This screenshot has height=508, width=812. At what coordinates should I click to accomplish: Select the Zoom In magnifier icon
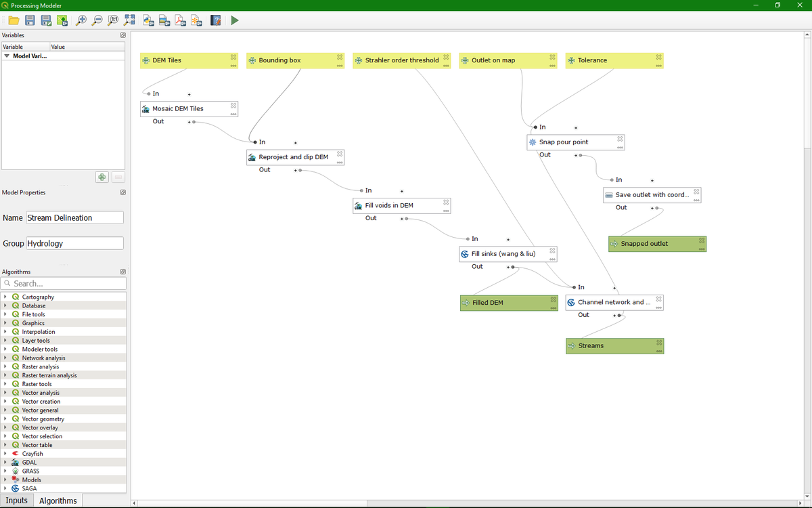point(81,20)
